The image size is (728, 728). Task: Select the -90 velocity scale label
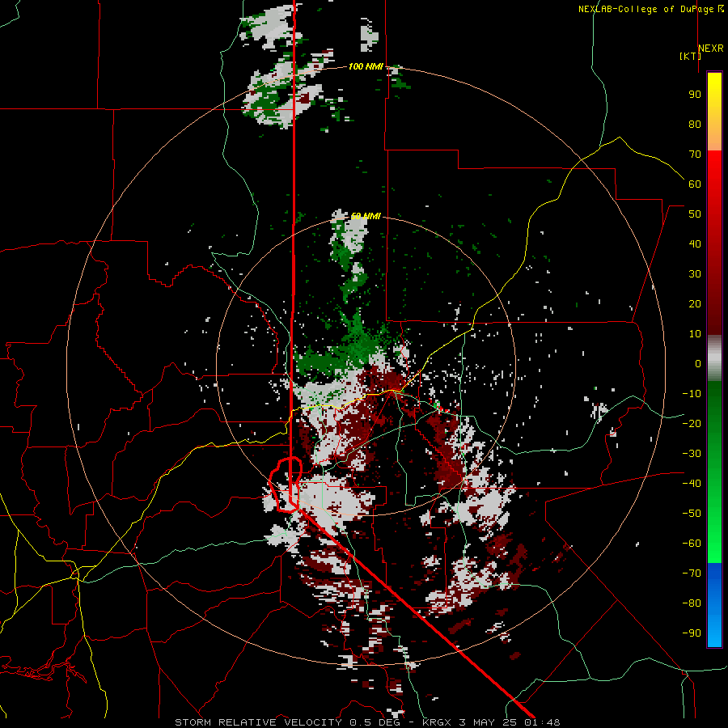[x=692, y=633]
